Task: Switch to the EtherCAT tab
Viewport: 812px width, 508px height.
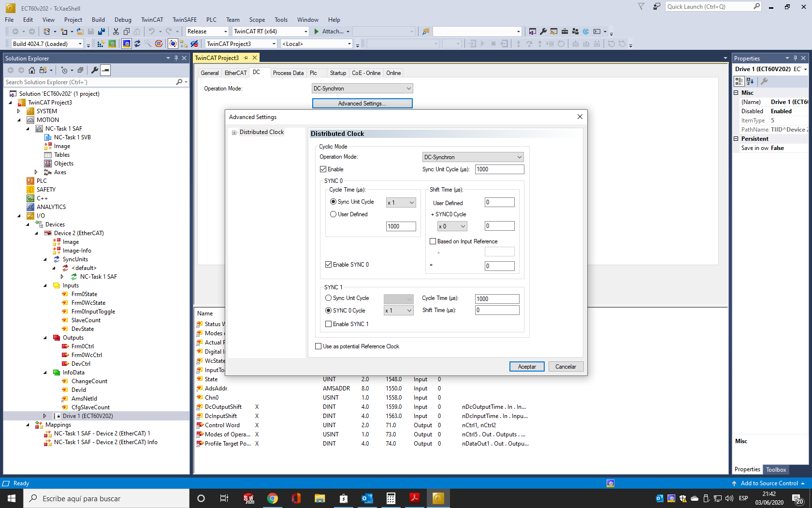Action: point(235,73)
